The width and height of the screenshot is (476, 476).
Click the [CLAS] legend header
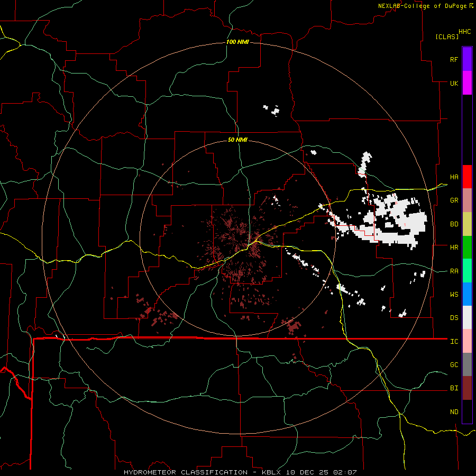[x=447, y=36]
